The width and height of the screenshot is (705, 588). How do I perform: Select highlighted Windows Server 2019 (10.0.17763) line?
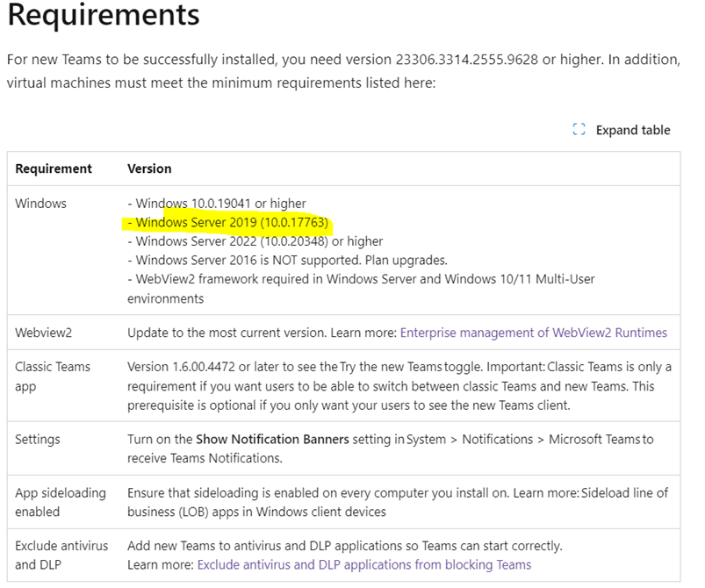(x=228, y=223)
